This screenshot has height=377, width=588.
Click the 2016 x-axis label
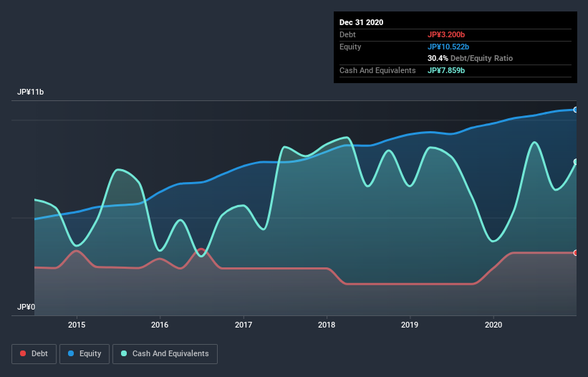160,325
